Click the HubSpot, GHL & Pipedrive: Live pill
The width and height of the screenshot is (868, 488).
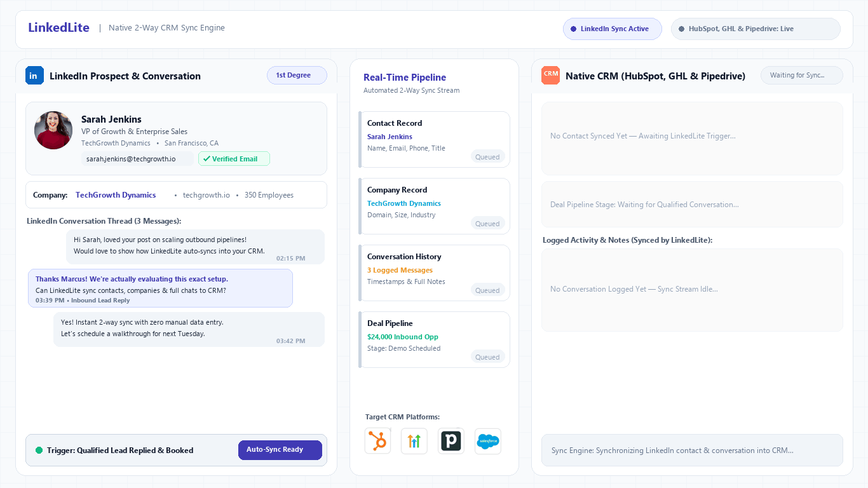[x=756, y=29]
